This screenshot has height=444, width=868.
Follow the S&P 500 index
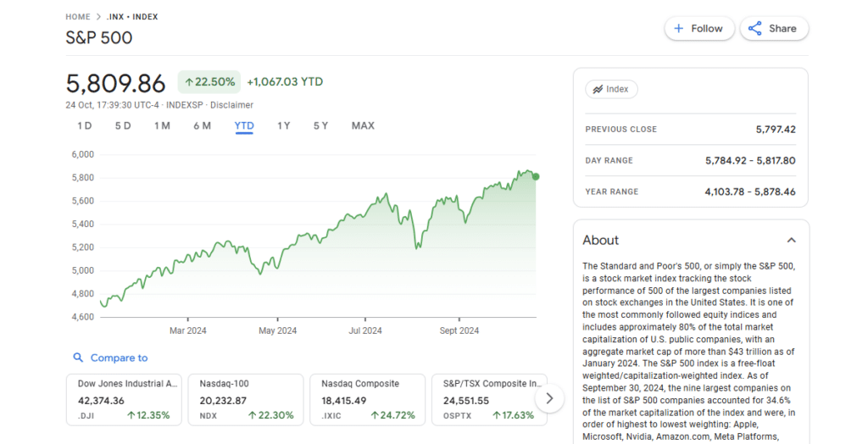click(699, 28)
